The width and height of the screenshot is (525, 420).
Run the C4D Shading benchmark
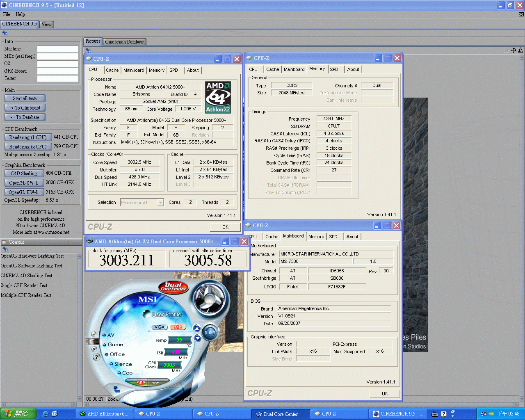coord(24,173)
